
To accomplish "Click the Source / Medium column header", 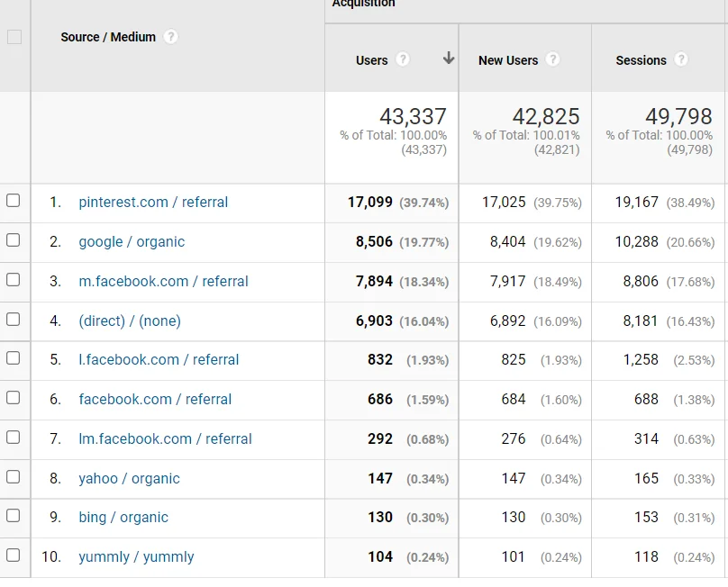I will (x=108, y=37).
